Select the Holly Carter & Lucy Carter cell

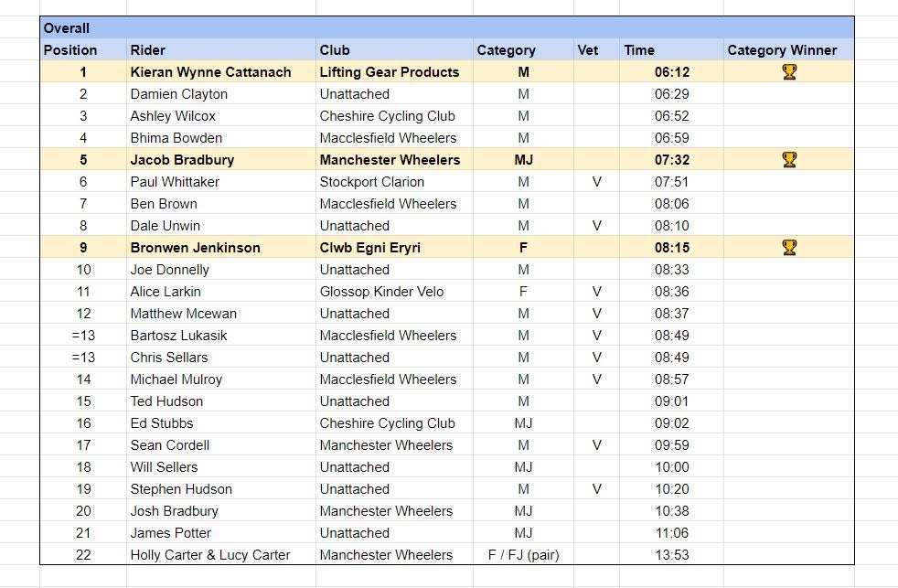tap(210, 555)
